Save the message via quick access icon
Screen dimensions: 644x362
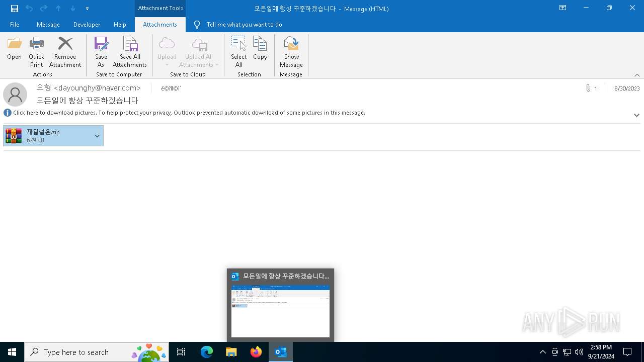[15, 8]
